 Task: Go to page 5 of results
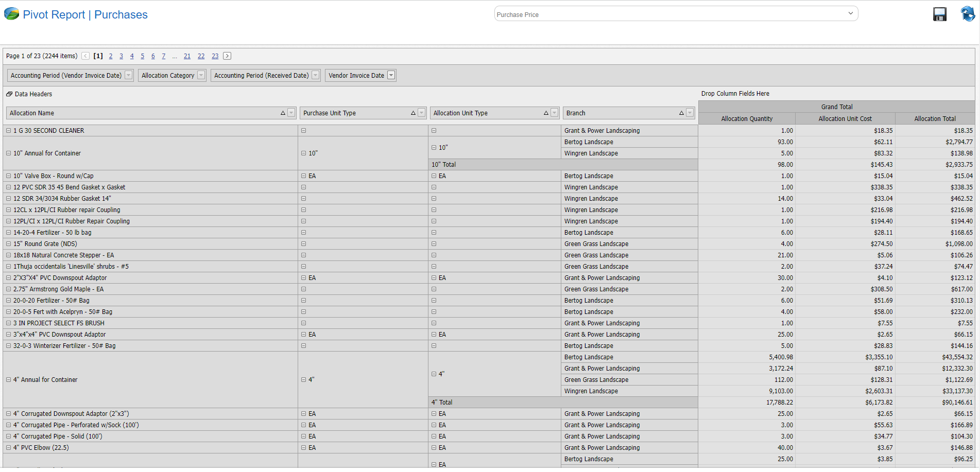[x=142, y=56]
